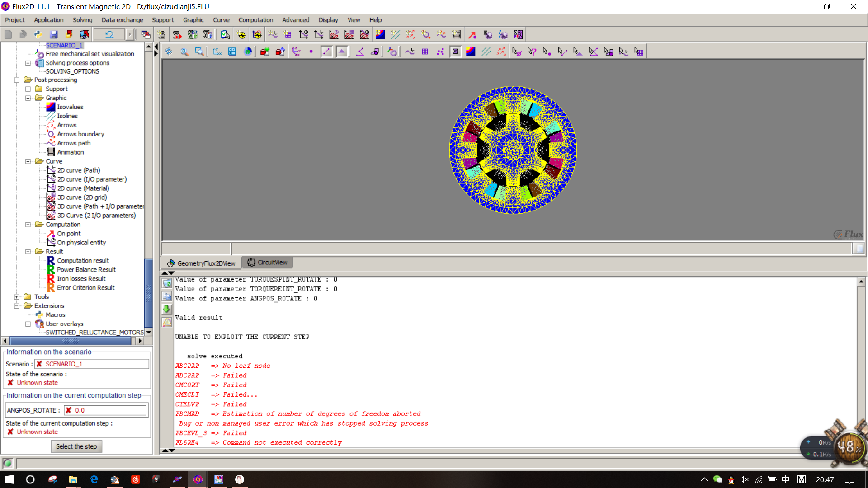Expand the Tools folder node
Screen dimensions: 868x488
17,297
